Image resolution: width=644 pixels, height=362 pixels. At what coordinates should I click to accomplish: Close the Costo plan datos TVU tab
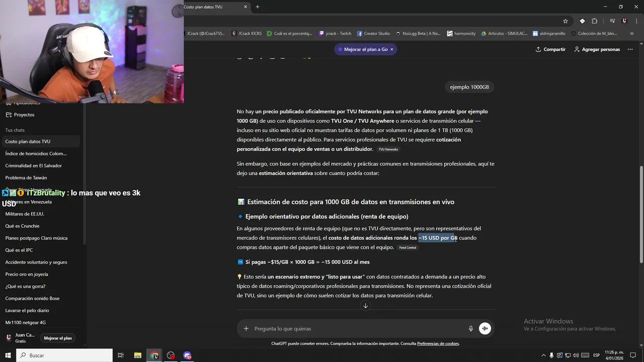pyautogui.click(x=246, y=7)
